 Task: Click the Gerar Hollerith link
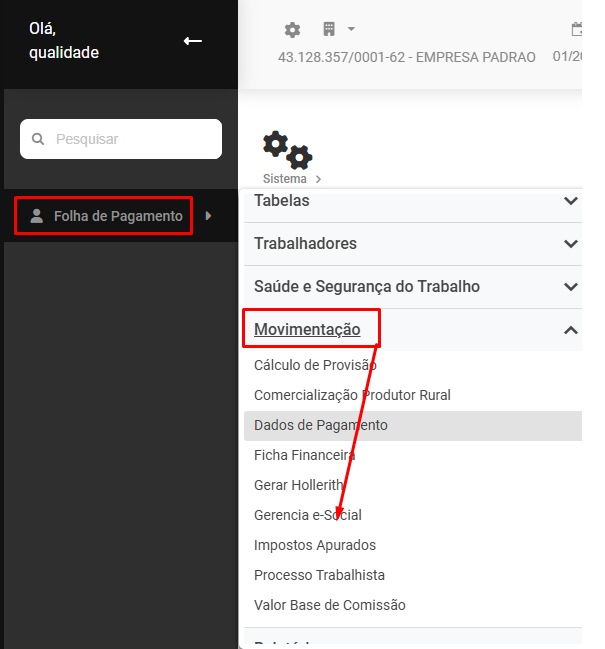point(299,485)
